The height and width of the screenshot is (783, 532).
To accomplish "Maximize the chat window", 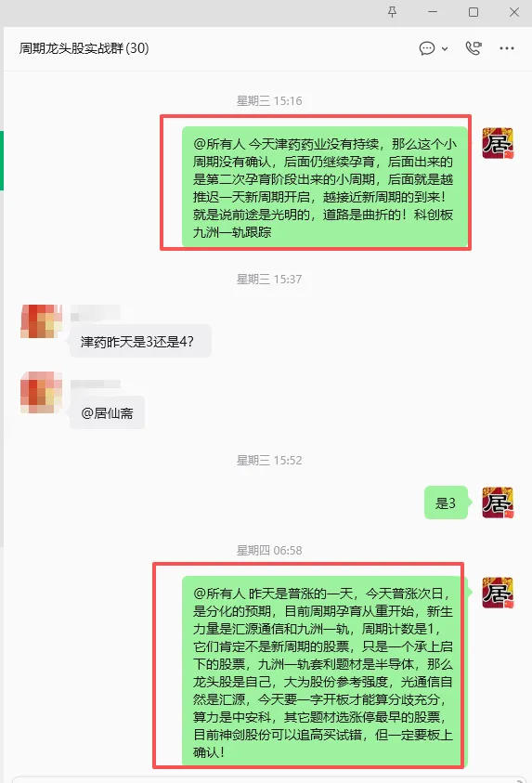I will pyautogui.click(x=474, y=12).
